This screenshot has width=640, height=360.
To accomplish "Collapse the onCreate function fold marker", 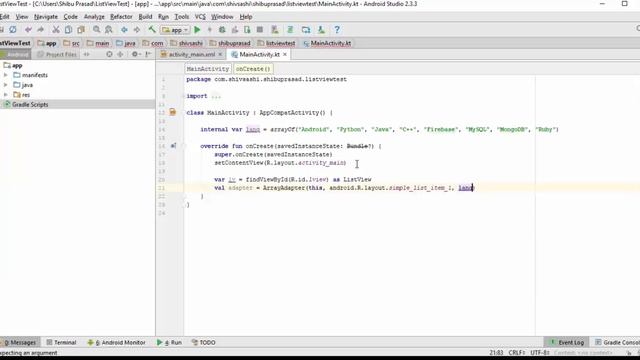I will [x=183, y=146].
